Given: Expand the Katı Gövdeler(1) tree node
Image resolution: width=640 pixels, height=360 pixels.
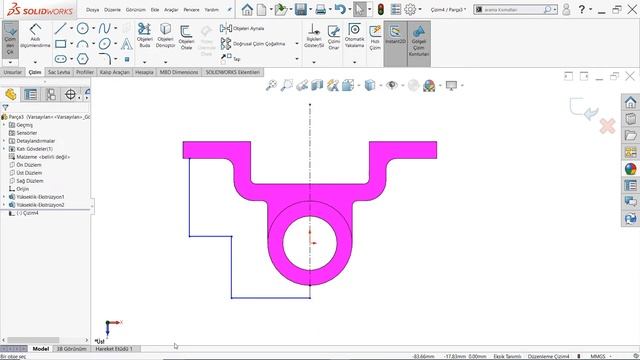Looking at the screenshot, I should pyautogui.click(x=4, y=149).
